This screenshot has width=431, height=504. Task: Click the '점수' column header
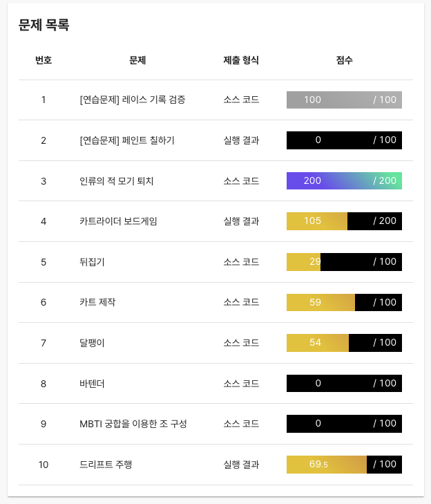click(344, 60)
